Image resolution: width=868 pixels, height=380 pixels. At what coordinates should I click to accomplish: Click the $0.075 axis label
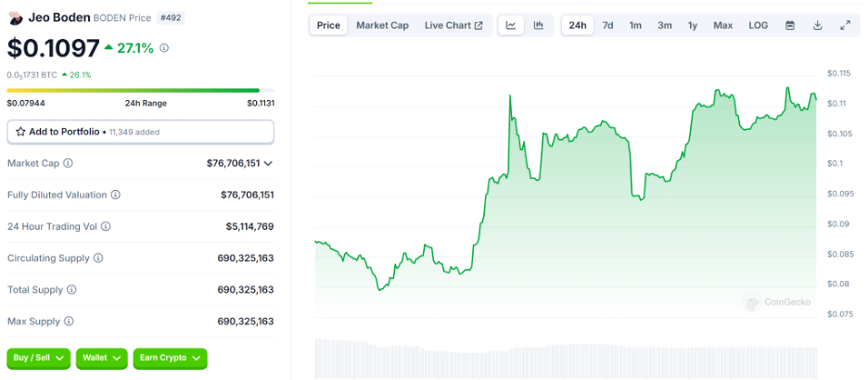tap(838, 314)
